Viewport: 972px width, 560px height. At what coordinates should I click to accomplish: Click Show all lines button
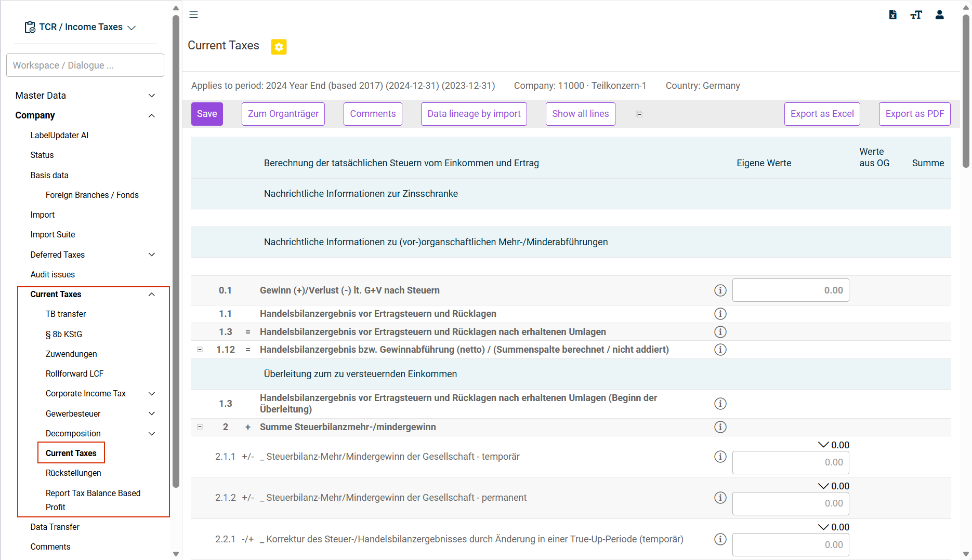click(581, 114)
